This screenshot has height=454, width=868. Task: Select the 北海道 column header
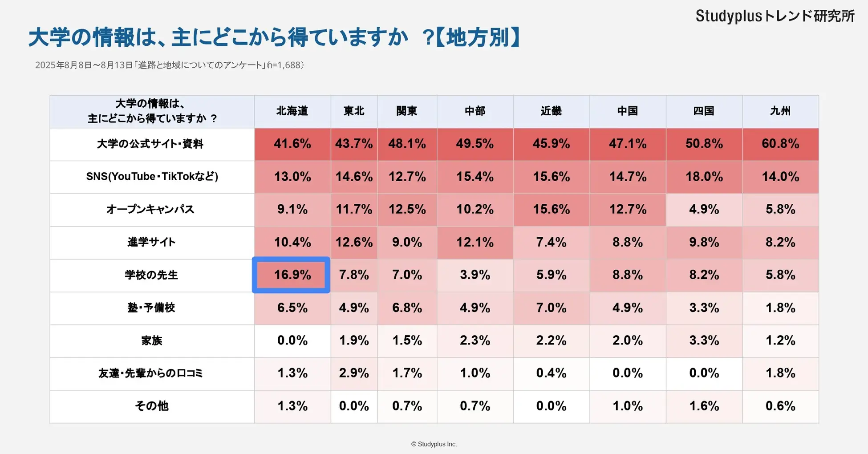point(292,111)
